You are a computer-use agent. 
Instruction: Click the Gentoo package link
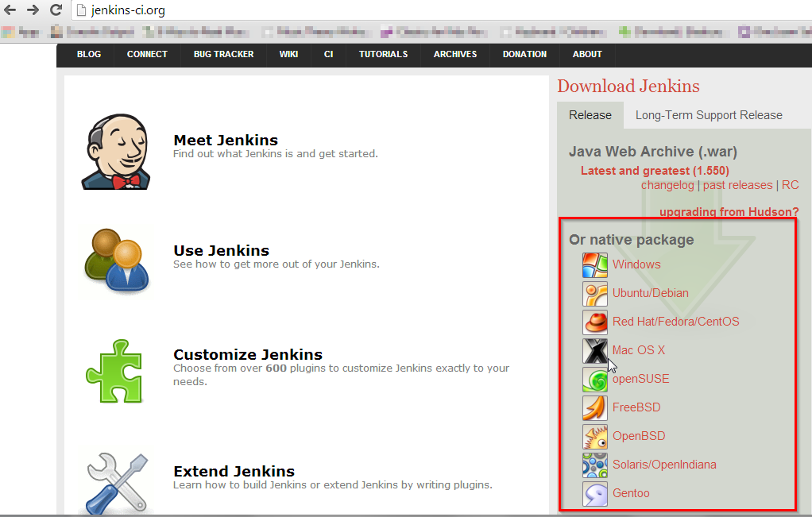[631, 493]
